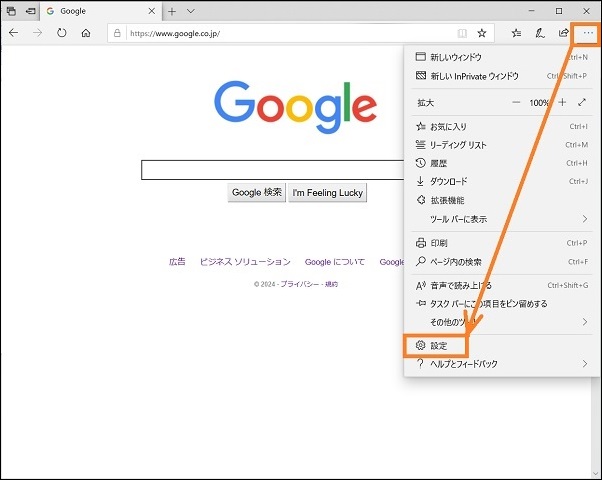Expand the その他のツール submenu

(585, 322)
